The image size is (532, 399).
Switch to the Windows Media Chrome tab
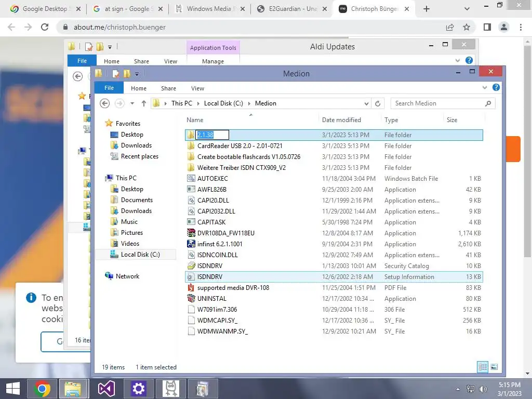click(x=209, y=9)
